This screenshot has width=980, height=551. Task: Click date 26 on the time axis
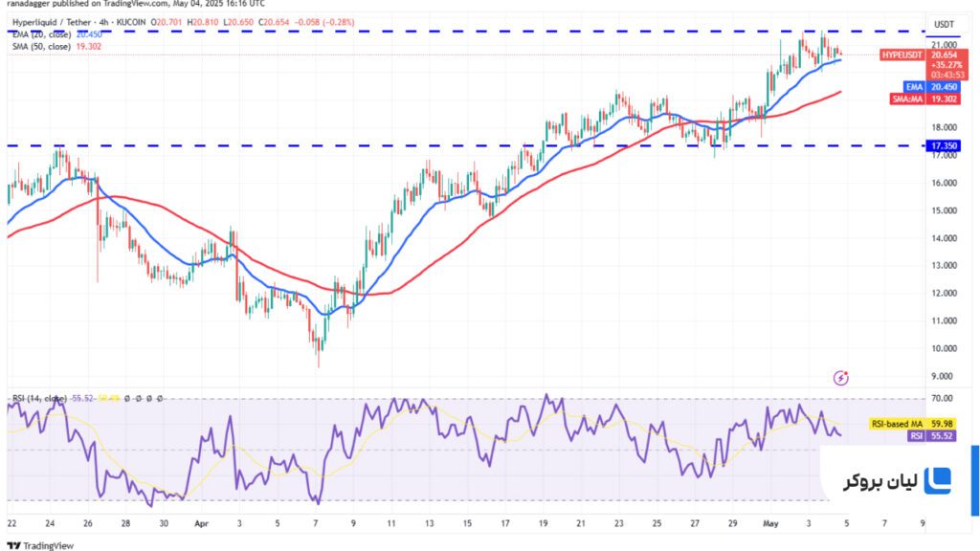pyautogui.click(x=88, y=523)
